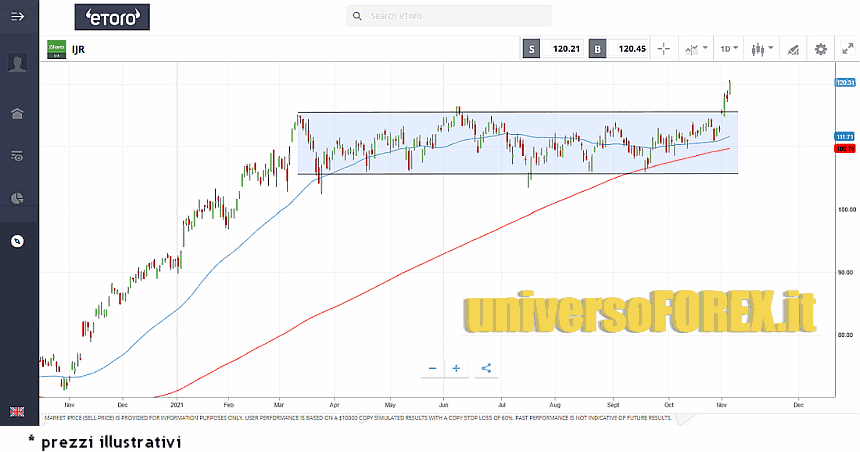Open Portfolio pie chart icon in sidebar
The image size is (860, 452).
(x=17, y=198)
